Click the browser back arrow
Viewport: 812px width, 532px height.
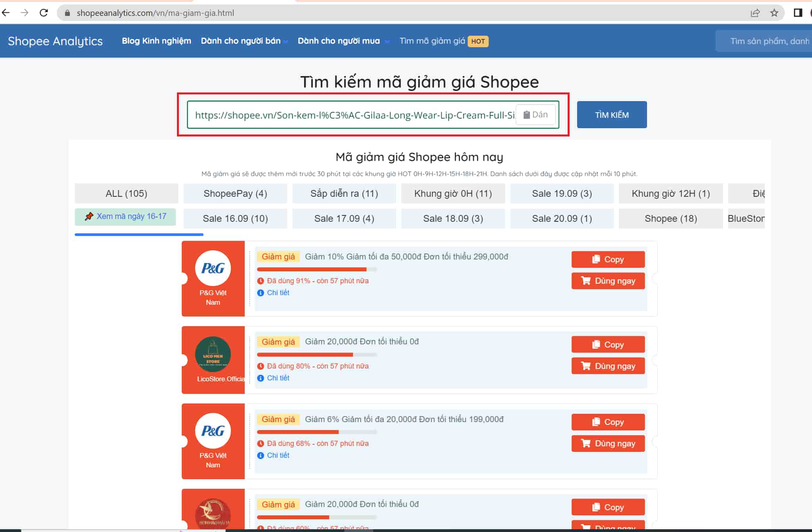point(6,13)
